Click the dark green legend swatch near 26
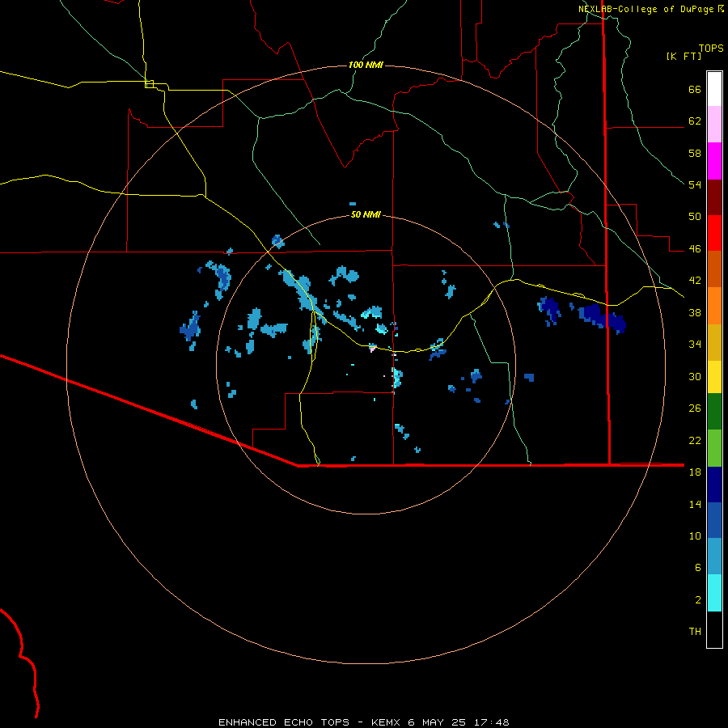 point(714,412)
